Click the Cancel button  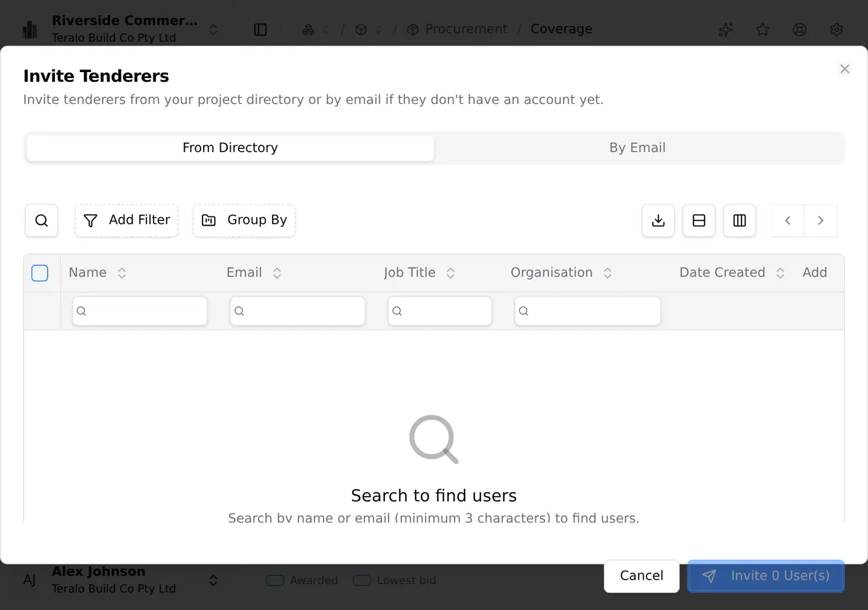(x=642, y=576)
